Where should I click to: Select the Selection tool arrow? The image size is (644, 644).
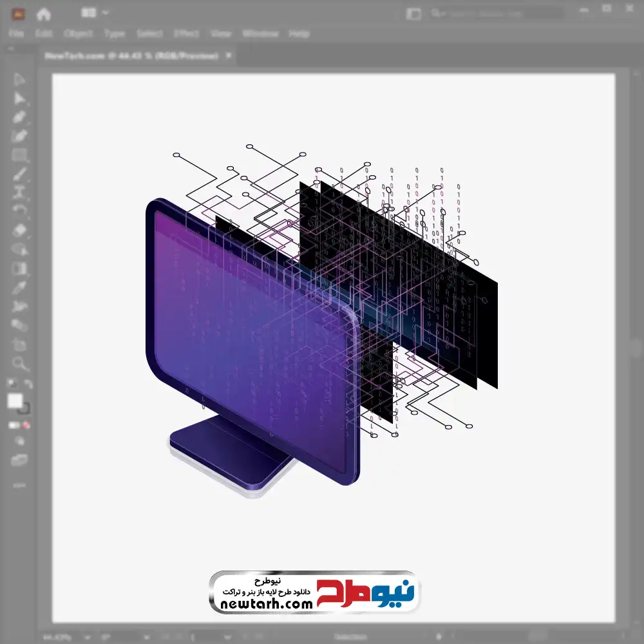[19, 80]
